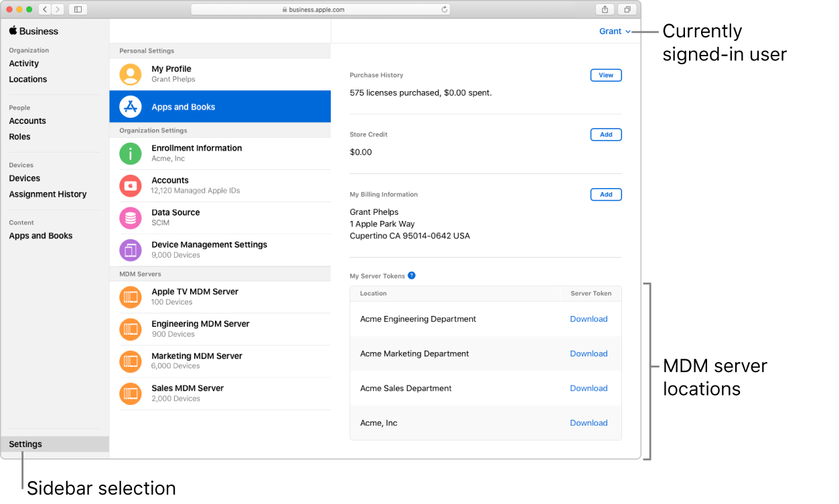Click the purple Device Management Settings icon
This screenshot has width=839, height=504.
[x=131, y=250]
